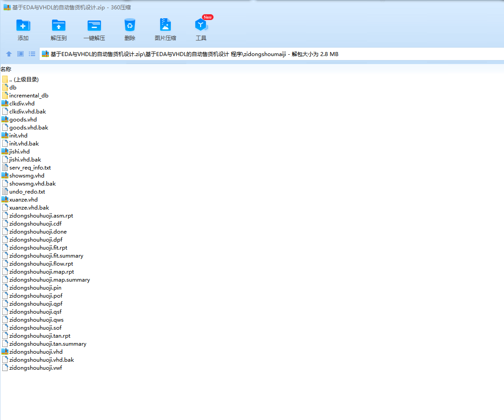Click the archive path address bar

point(271,54)
